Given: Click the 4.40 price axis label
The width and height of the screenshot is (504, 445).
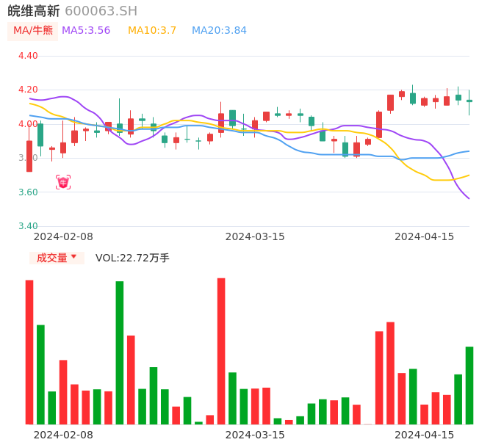Looking at the screenshot, I should pyautogui.click(x=28, y=56).
